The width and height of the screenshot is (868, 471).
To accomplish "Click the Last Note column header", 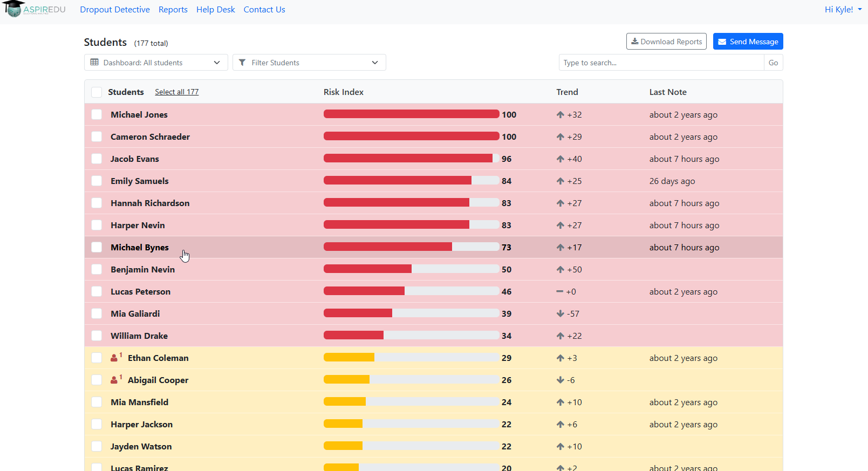I will (668, 92).
